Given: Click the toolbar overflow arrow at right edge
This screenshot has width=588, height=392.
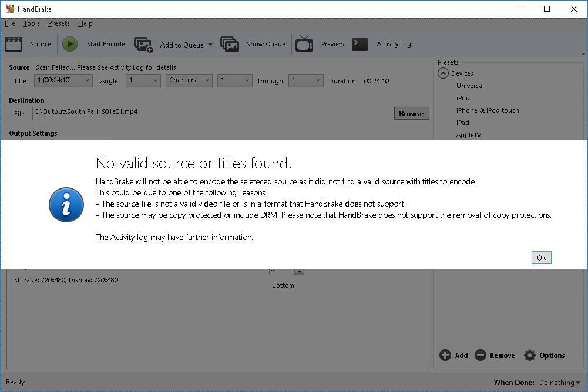Looking at the screenshot, I should pyautogui.click(x=583, y=53).
